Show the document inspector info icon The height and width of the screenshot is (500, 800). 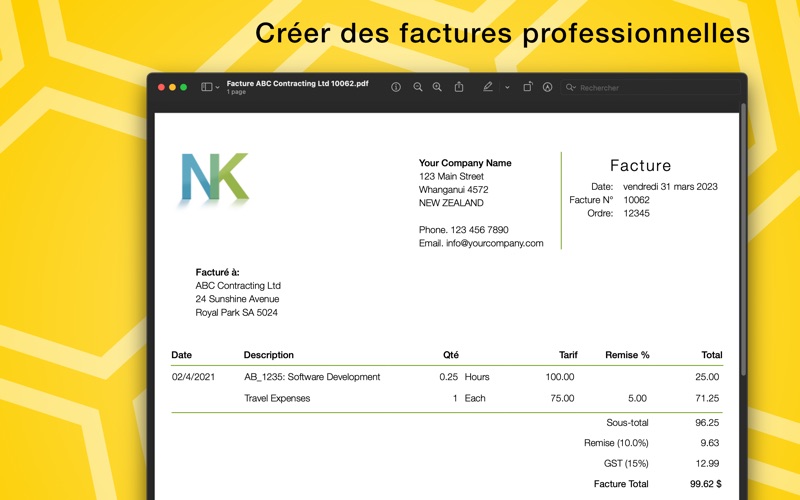[396, 87]
